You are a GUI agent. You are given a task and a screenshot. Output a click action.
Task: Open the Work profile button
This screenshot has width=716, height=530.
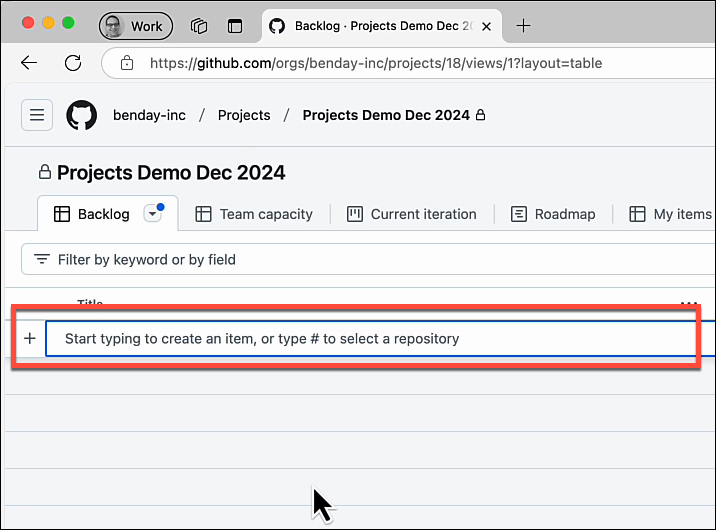(x=136, y=26)
